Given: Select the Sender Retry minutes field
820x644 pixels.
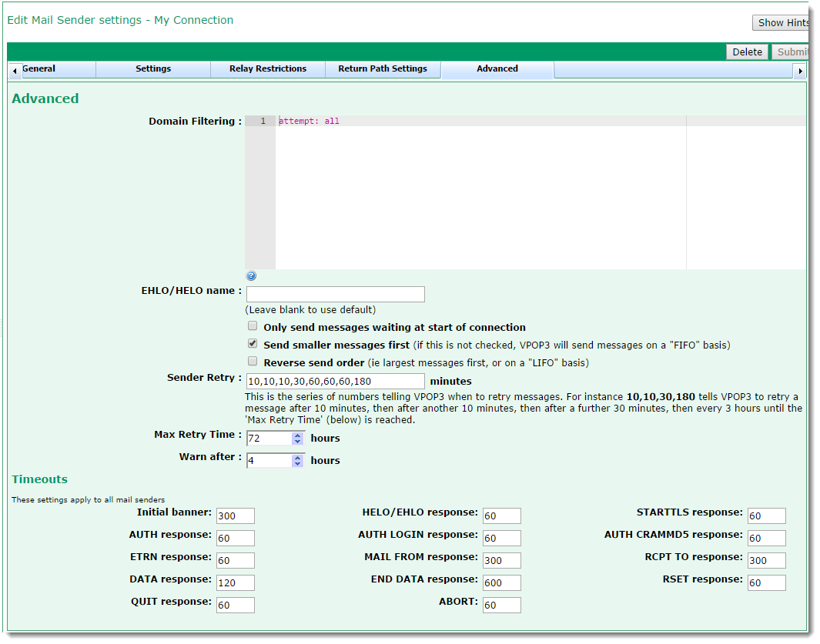Looking at the screenshot, I should point(335,381).
